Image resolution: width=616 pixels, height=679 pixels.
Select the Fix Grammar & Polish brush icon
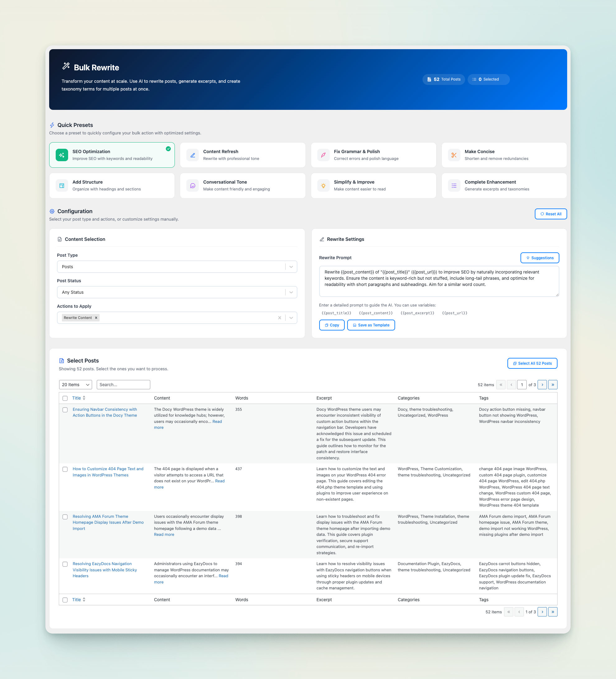pyautogui.click(x=323, y=155)
